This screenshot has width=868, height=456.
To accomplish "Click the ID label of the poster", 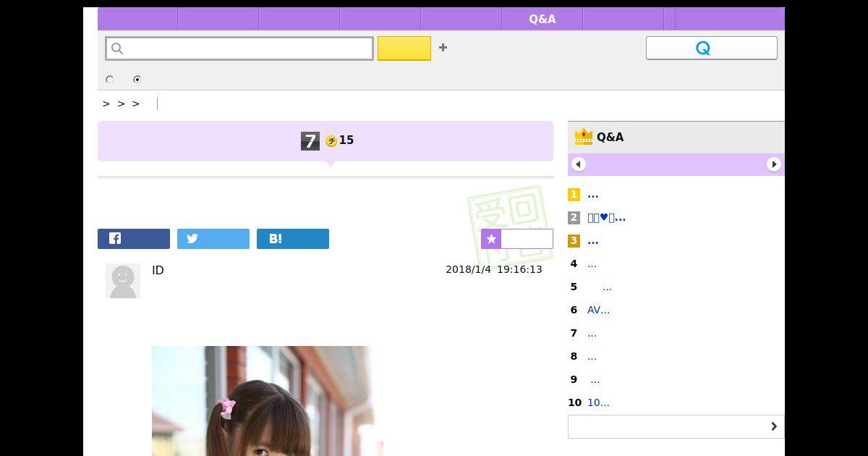I will tap(158, 270).
